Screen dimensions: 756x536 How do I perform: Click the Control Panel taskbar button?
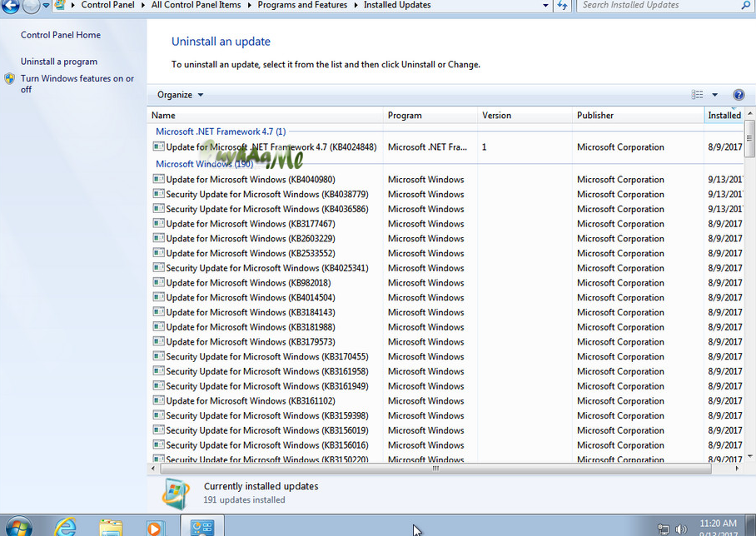point(202,526)
